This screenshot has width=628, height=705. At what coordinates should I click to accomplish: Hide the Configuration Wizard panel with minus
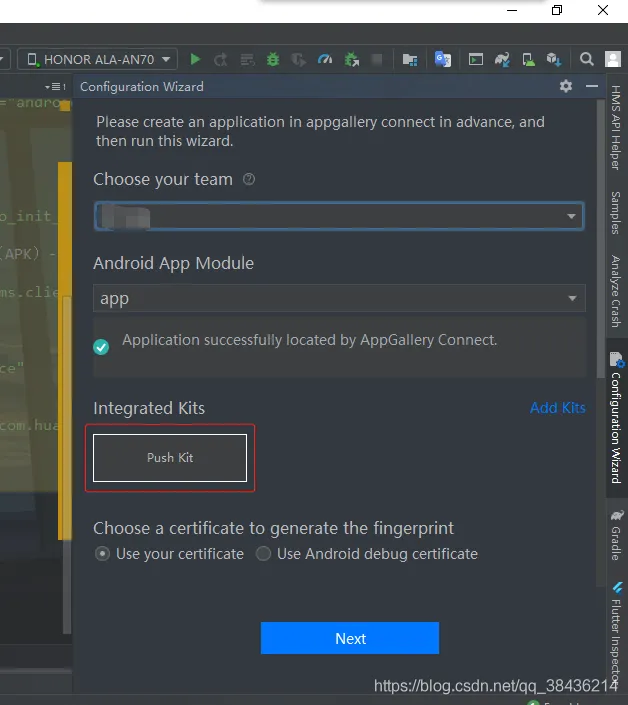[592, 86]
